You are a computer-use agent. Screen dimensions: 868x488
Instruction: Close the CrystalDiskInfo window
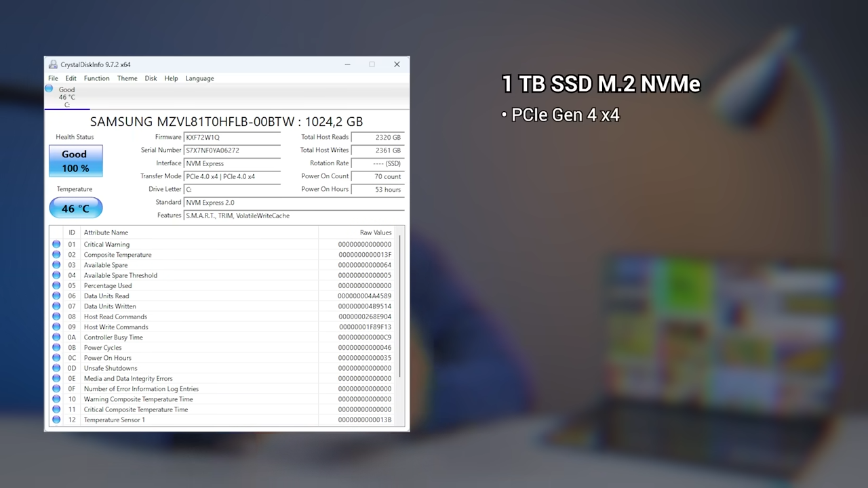(x=397, y=64)
